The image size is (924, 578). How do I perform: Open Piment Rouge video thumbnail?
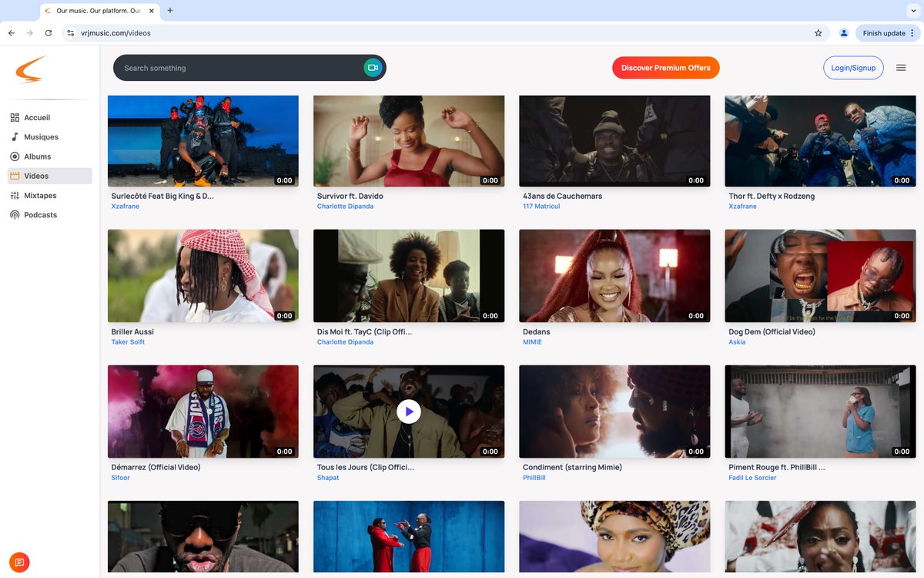(x=821, y=412)
